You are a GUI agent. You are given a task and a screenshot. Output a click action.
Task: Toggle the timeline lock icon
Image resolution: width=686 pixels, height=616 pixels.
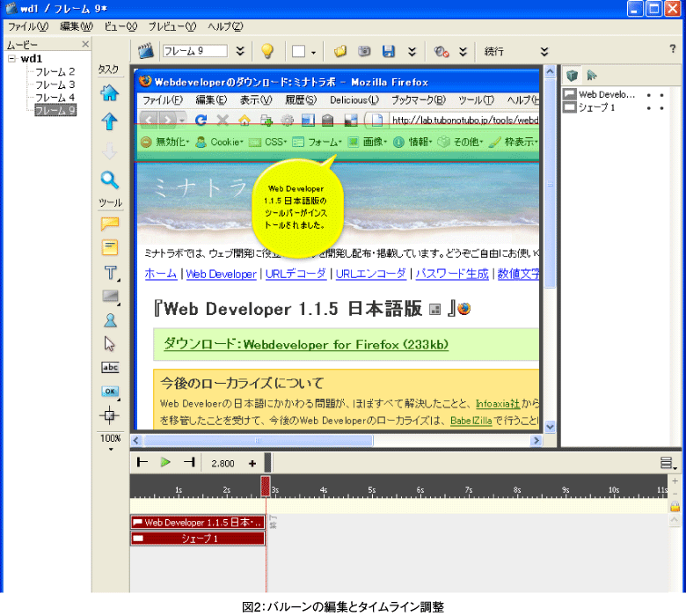coord(675,507)
